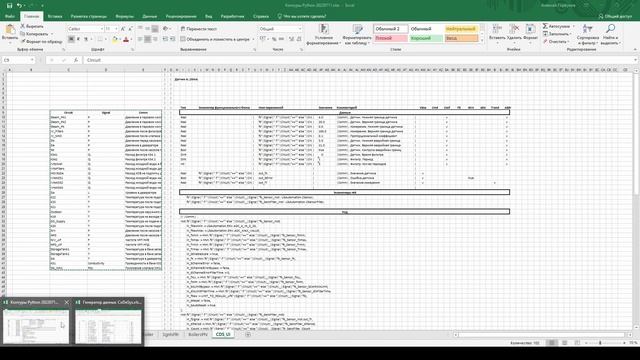Image resolution: width=640 pixels, height=360 pixels.
Task: Apply Нейтральный yellow cell style
Action: [461, 29]
